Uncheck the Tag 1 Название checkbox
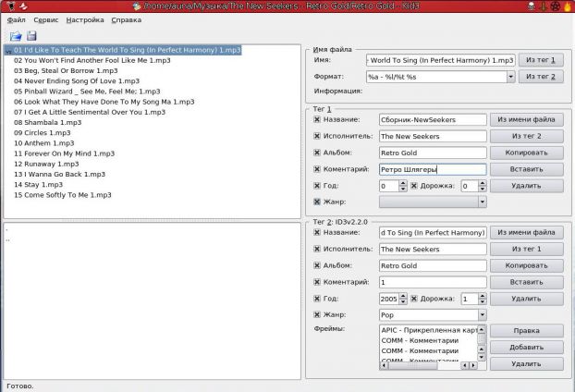The width and height of the screenshot is (575, 392). click(x=317, y=119)
